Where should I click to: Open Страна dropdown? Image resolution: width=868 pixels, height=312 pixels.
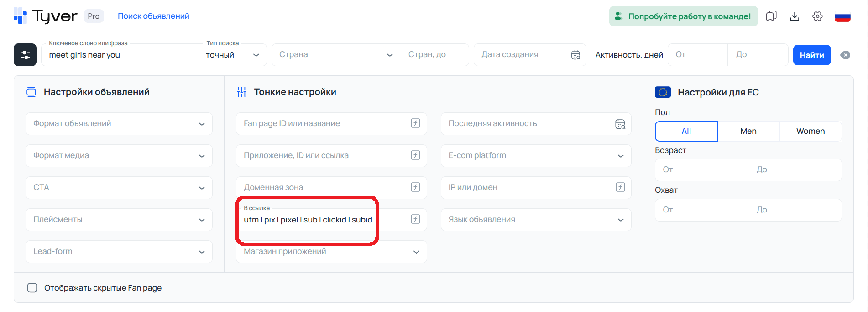coord(336,55)
